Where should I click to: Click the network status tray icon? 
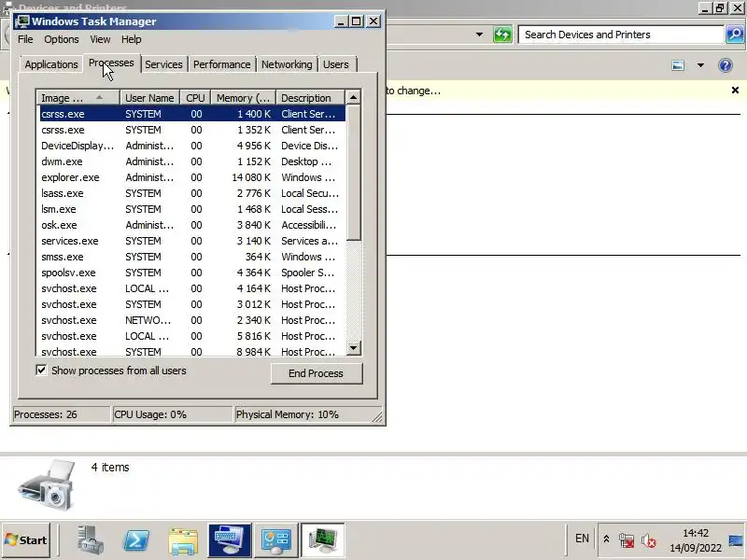[627, 540]
